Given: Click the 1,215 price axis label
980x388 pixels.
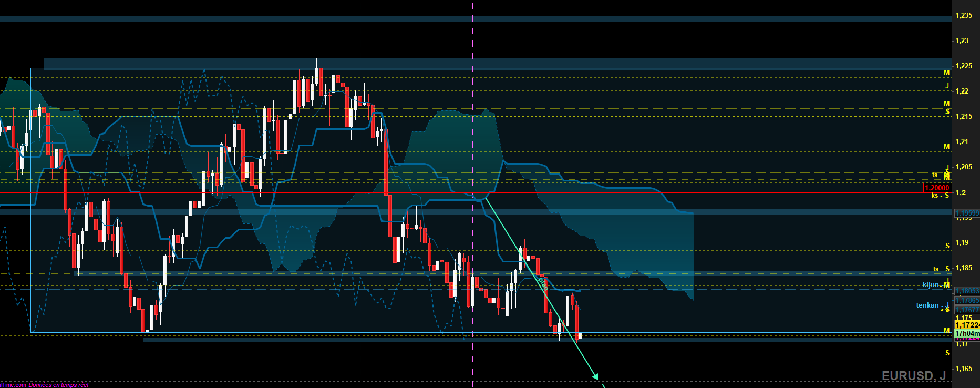Looking at the screenshot, I should [964, 116].
